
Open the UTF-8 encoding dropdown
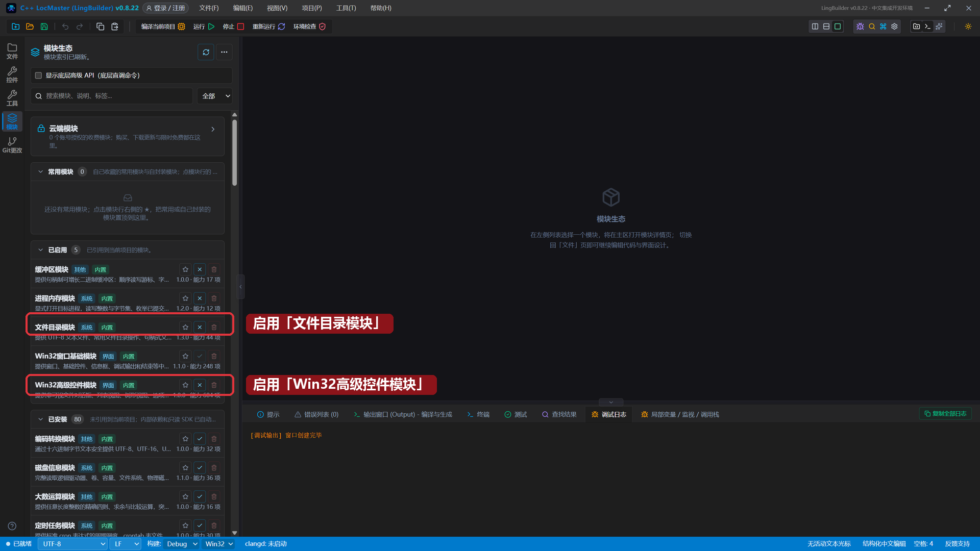point(73,544)
